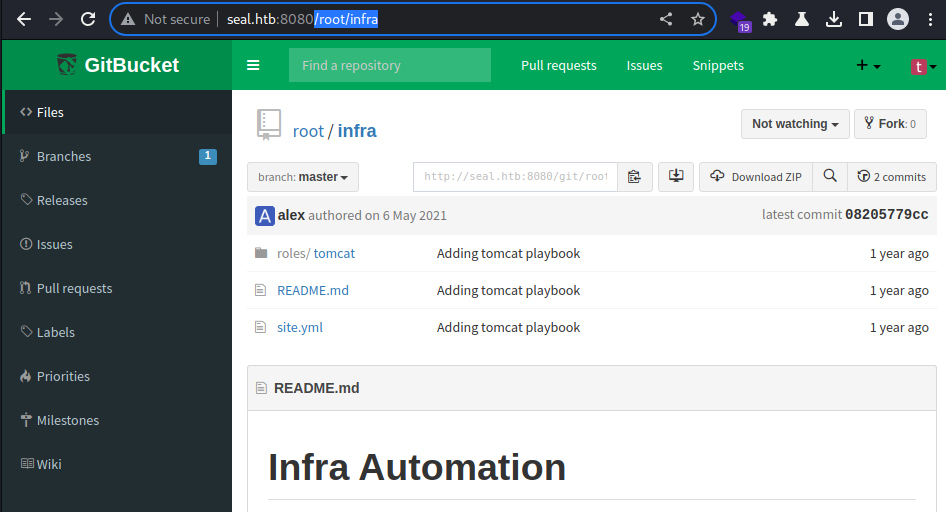946x512 pixels.
Task: Open author alex's profile link
Action: 291,215
